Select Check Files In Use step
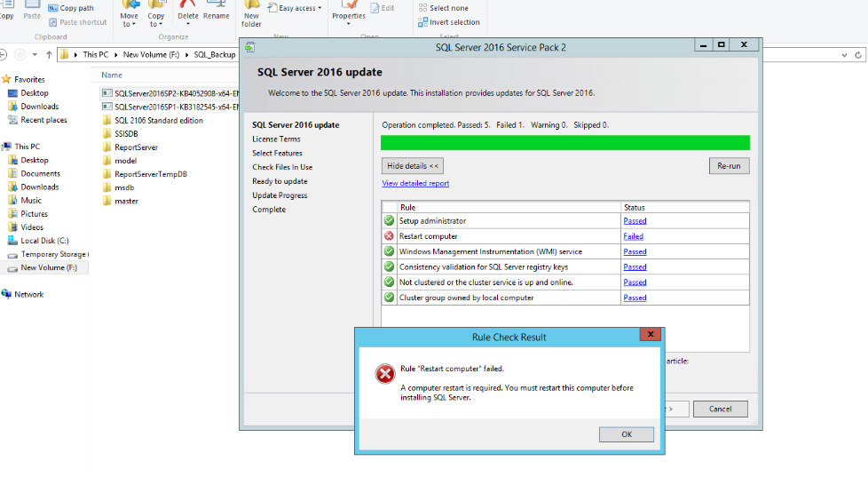The height and width of the screenshot is (477, 868). (282, 167)
